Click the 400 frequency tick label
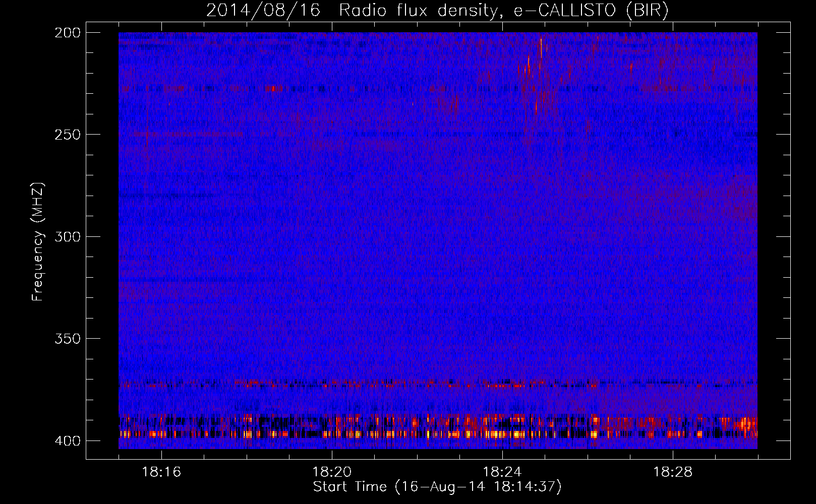The height and width of the screenshot is (504, 816). (x=67, y=440)
